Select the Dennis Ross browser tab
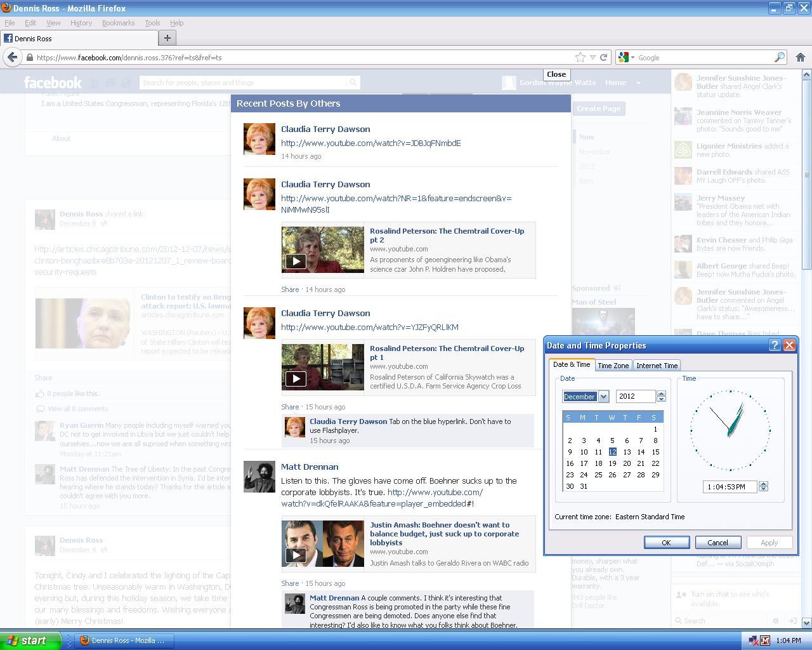The height and width of the screenshot is (650, 812). pos(78,38)
